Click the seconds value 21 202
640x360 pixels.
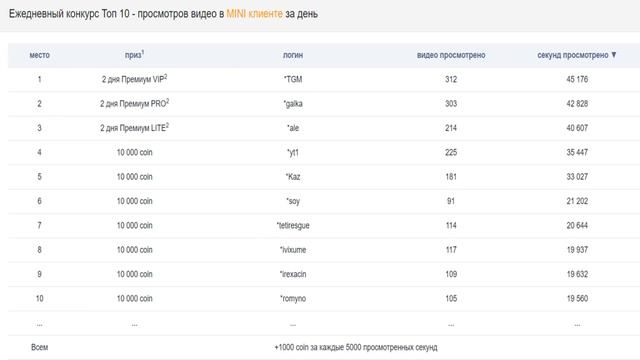pos(577,201)
